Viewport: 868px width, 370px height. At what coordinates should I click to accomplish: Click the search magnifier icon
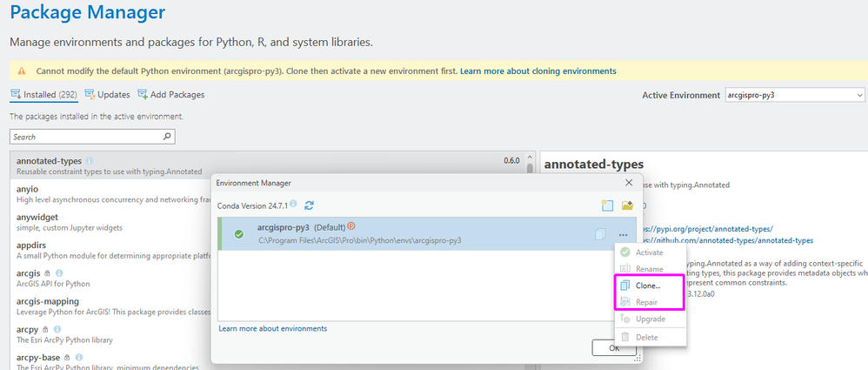(x=167, y=137)
